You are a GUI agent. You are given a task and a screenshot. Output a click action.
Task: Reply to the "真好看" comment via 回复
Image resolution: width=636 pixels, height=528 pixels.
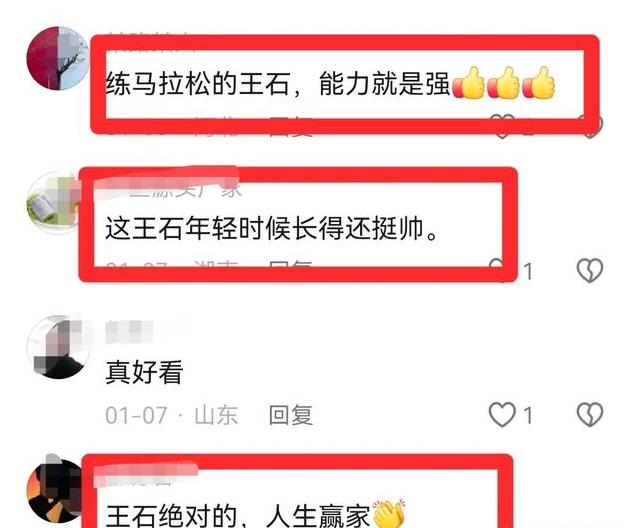[x=290, y=415]
